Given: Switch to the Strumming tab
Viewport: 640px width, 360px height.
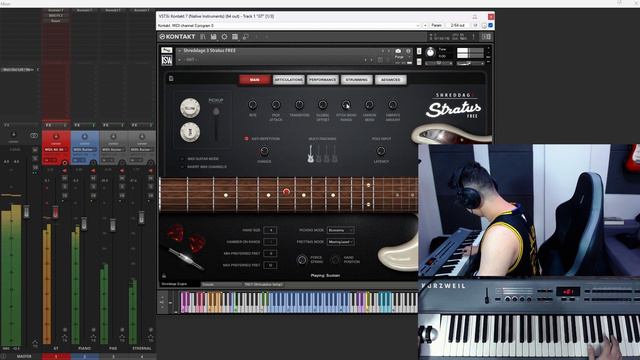Looking at the screenshot, I should (357, 80).
